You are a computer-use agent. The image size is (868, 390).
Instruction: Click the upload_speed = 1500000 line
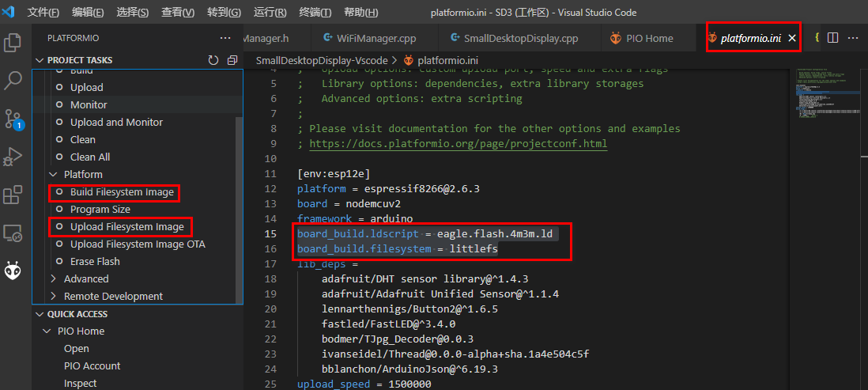click(364, 384)
